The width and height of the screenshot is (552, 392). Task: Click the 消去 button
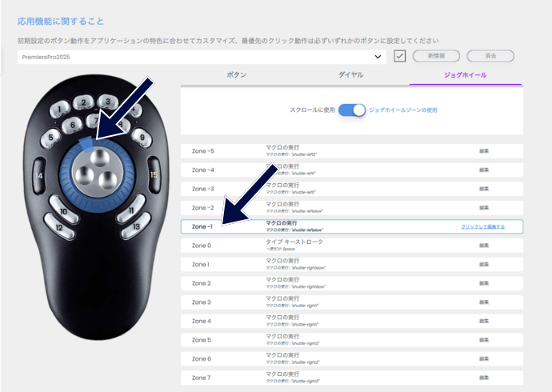click(x=490, y=56)
